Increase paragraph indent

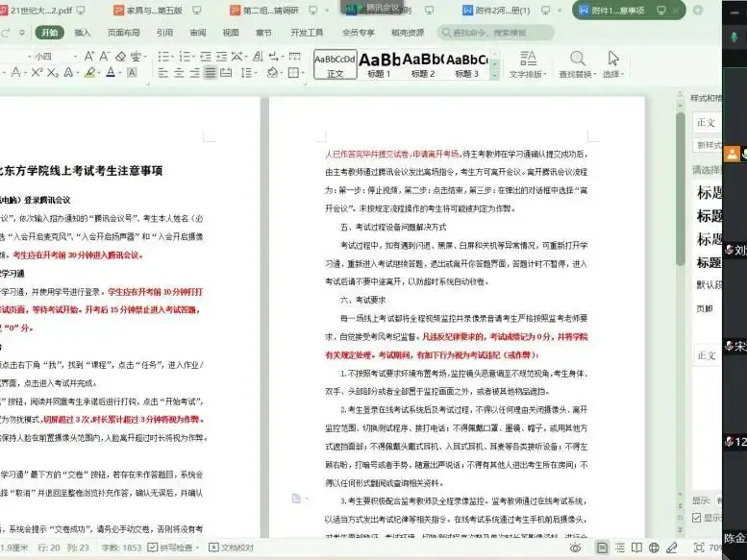(221, 57)
